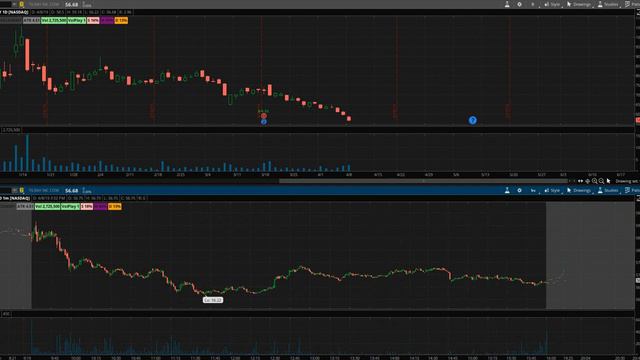Viewport: 640px width, 360px height.
Task: Open the Style menu on upper chart
Action: pos(552,4)
